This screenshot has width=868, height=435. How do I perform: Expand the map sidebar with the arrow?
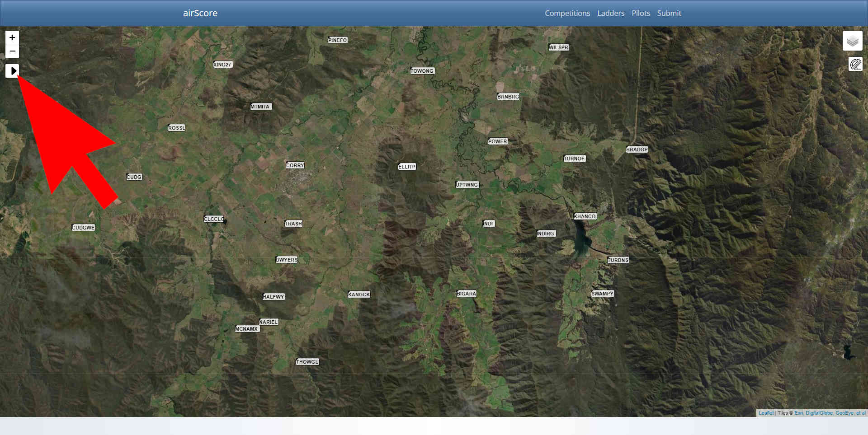(12, 71)
